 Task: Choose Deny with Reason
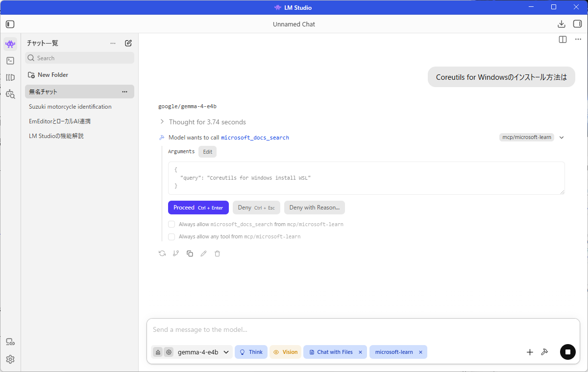(x=315, y=208)
